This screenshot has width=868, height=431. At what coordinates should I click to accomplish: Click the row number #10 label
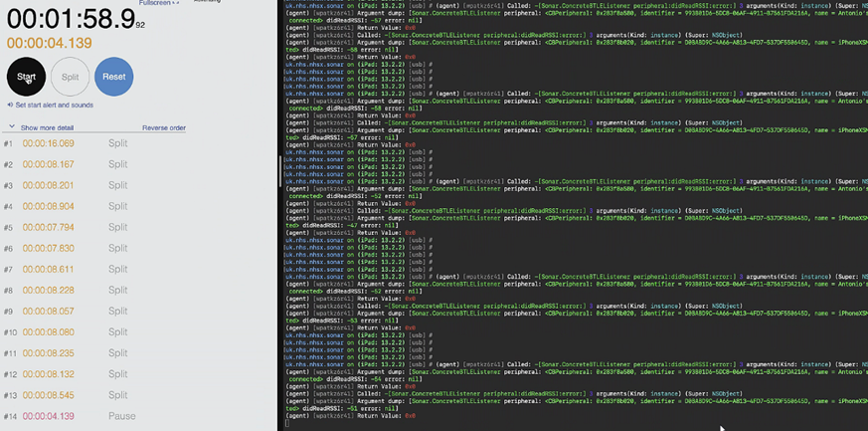coord(10,332)
